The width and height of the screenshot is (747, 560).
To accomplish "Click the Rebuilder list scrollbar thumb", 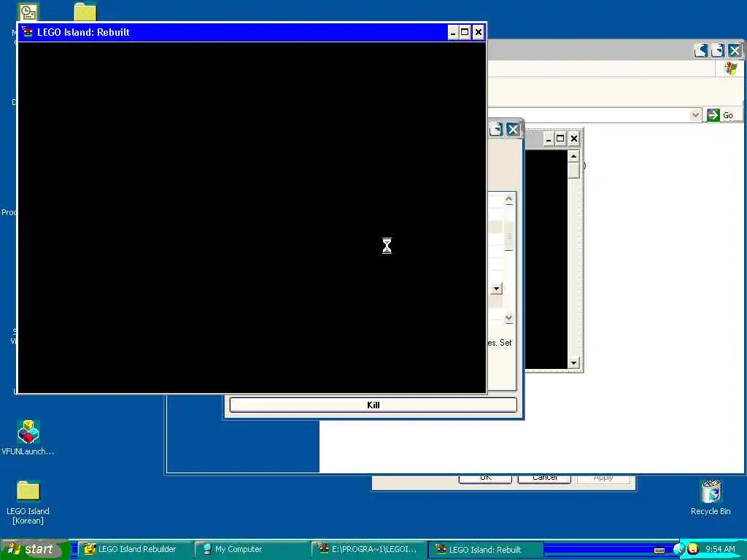I will coord(508,236).
